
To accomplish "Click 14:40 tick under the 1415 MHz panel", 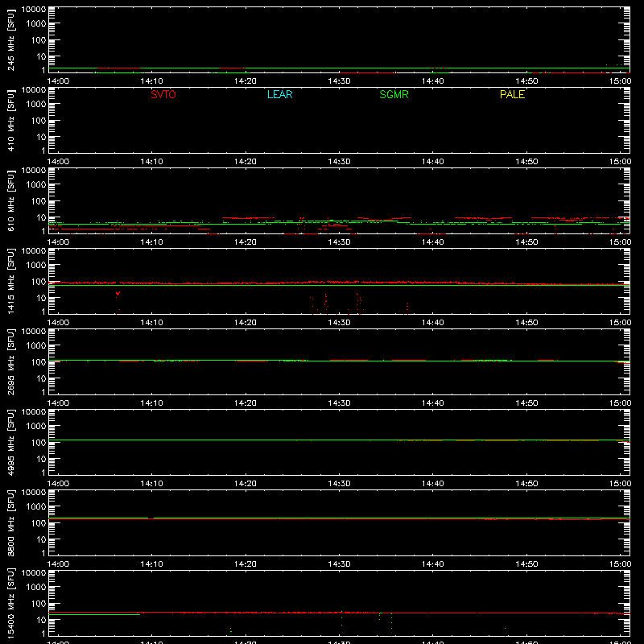I will (433, 323).
